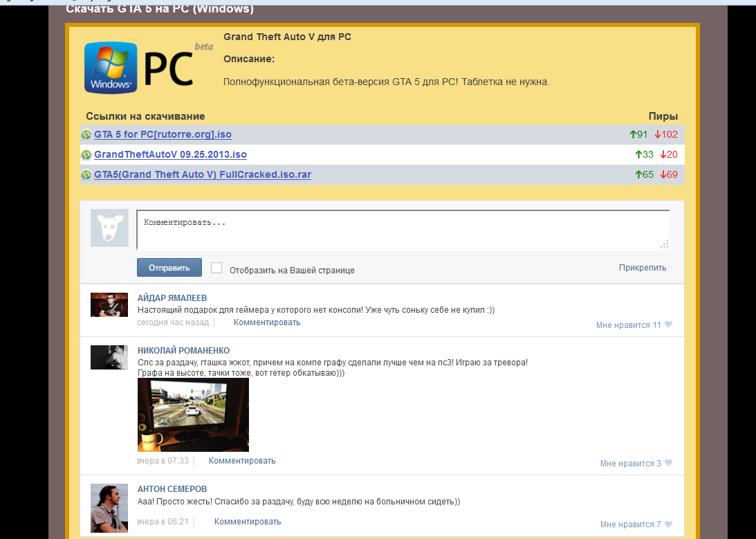
Task: Click Николай Романенко's avatar photo
Action: click(x=109, y=357)
